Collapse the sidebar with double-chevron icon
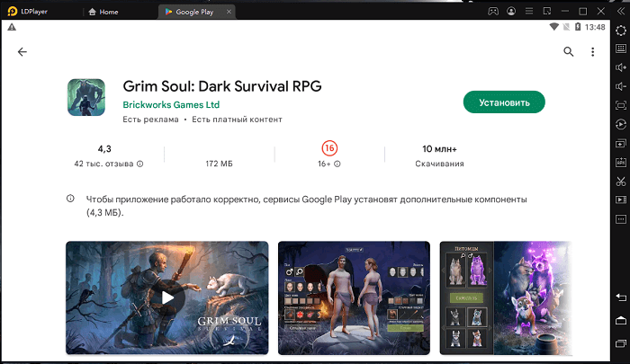Image resolution: width=630 pixels, height=364 pixels. [x=621, y=12]
